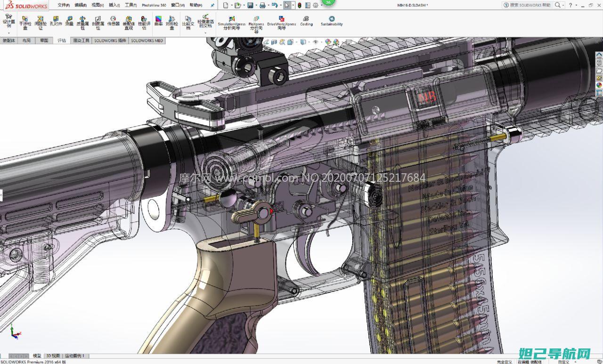603x364 pixels.
Task: Open the 工具 (Tools) menu
Action: 130,5
